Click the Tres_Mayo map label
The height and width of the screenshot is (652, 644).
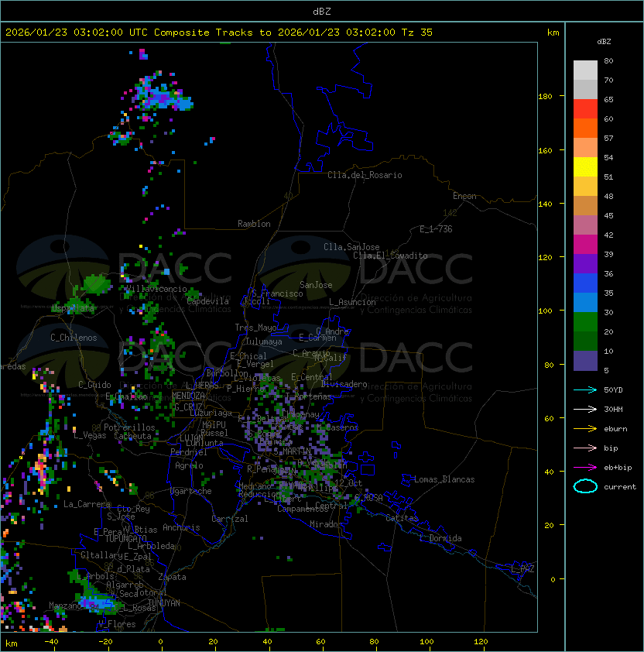click(x=255, y=328)
